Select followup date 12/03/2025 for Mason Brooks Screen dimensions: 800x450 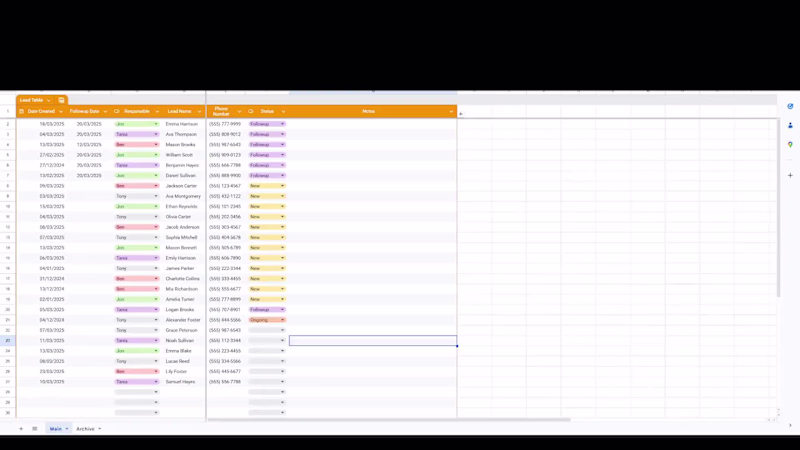[x=89, y=144]
